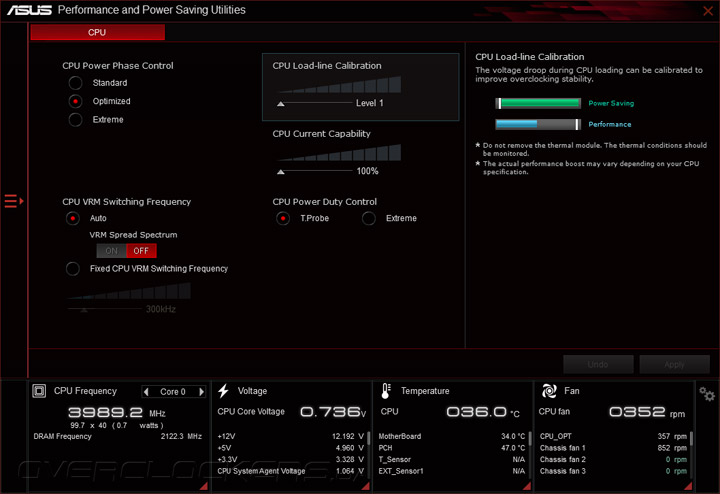The image size is (720, 494).
Task: Click the +3.3V voltage row
Action: 291,459
